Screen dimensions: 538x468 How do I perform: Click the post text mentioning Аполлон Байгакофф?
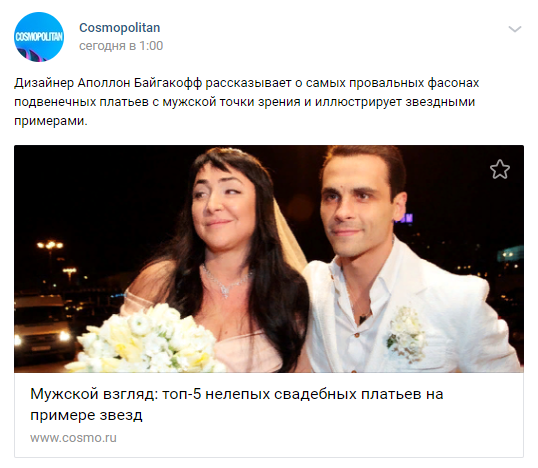point(246,102)
